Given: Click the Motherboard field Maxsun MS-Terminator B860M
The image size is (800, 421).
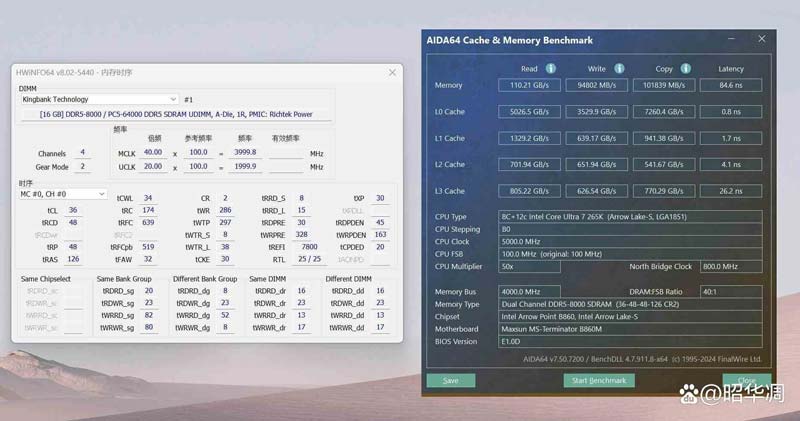Looking at the screenshot, I should [x=630, y=329].
